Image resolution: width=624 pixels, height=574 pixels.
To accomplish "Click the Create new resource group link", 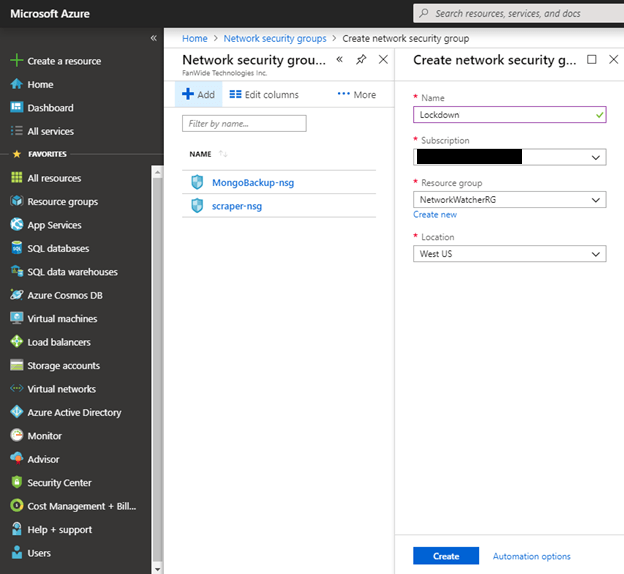I will 435,215.
